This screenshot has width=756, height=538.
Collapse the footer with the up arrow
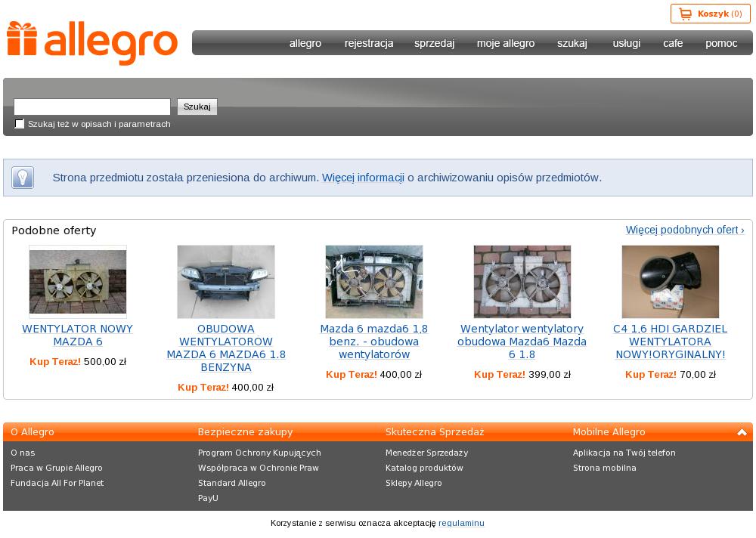(742, 432)
